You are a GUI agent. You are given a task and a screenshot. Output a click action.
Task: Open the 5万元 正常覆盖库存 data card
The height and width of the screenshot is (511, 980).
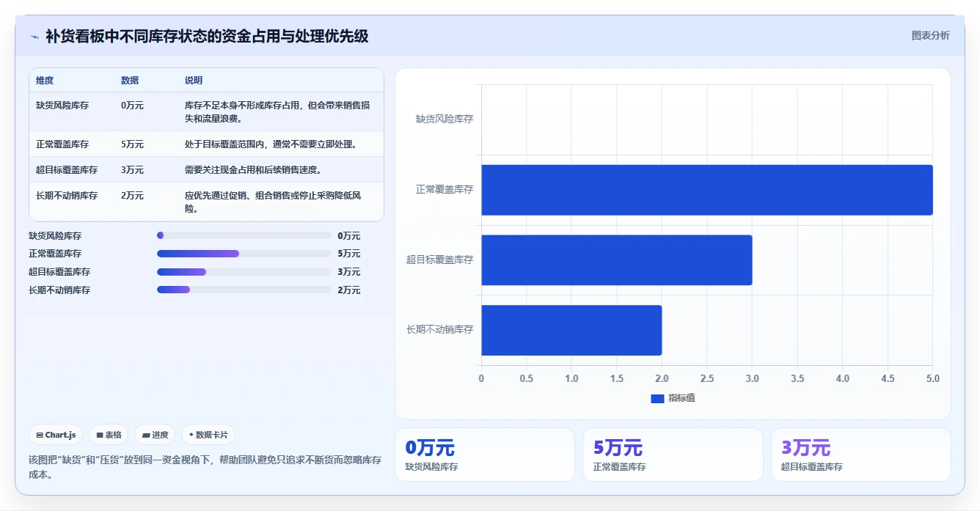pos(673,455)
